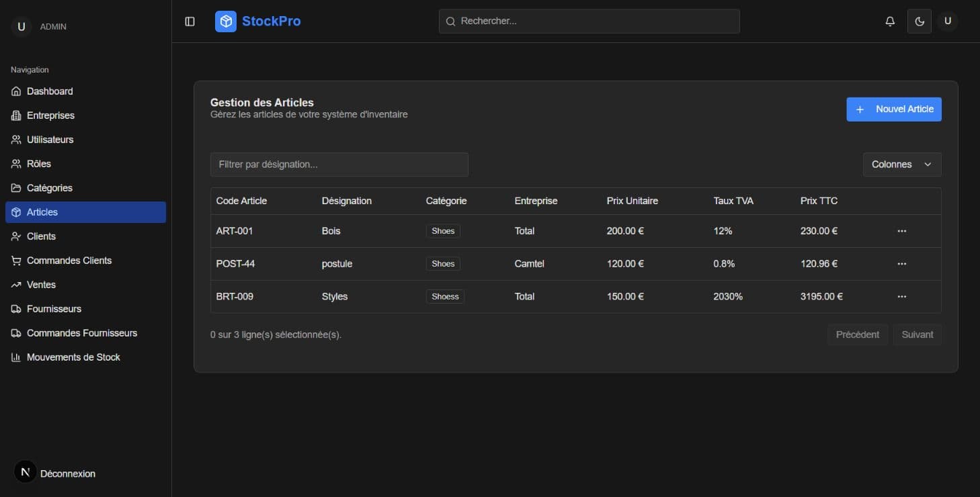Click Catégorie column header
The image size is (980, 497).
[446, 201]
